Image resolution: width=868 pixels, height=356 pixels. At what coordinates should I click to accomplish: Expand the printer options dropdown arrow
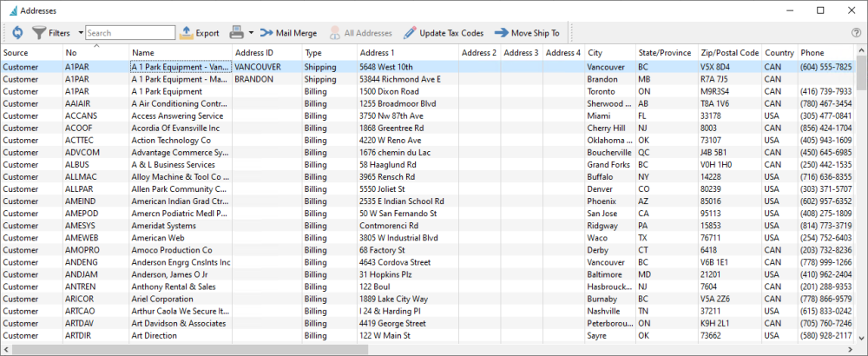(x=251, y=33)
